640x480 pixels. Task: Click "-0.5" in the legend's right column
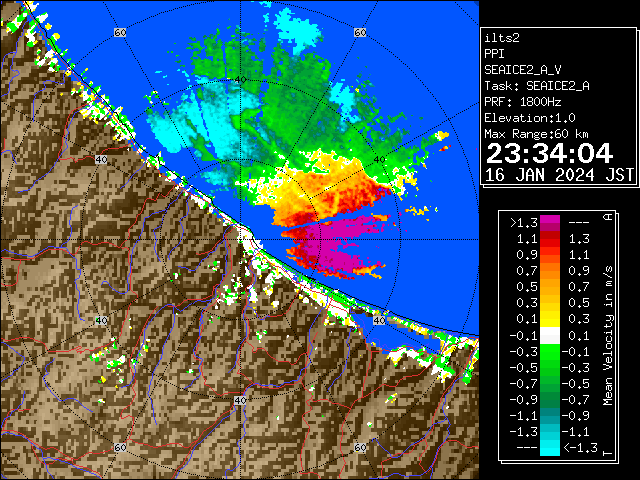tap(576, 384)
